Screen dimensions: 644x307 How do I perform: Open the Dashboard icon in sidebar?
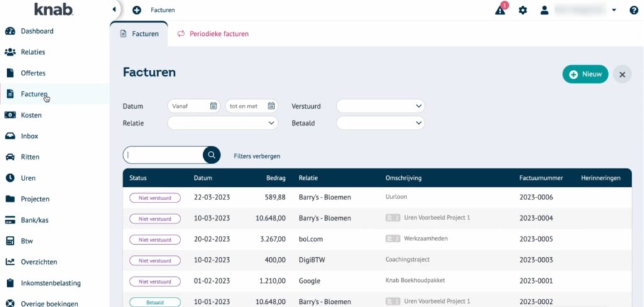(10, 31)
